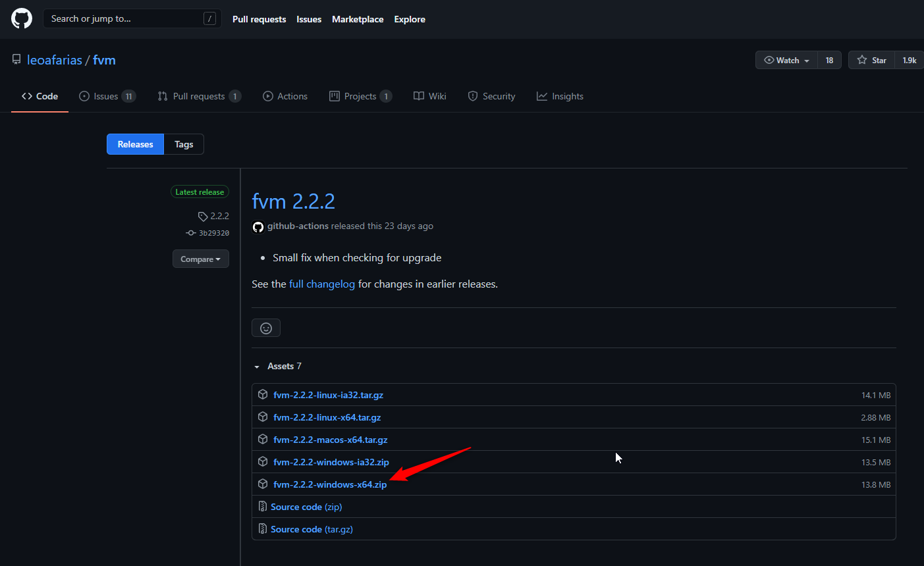Click the 14.1 MB file size

[x=876, y=395]
